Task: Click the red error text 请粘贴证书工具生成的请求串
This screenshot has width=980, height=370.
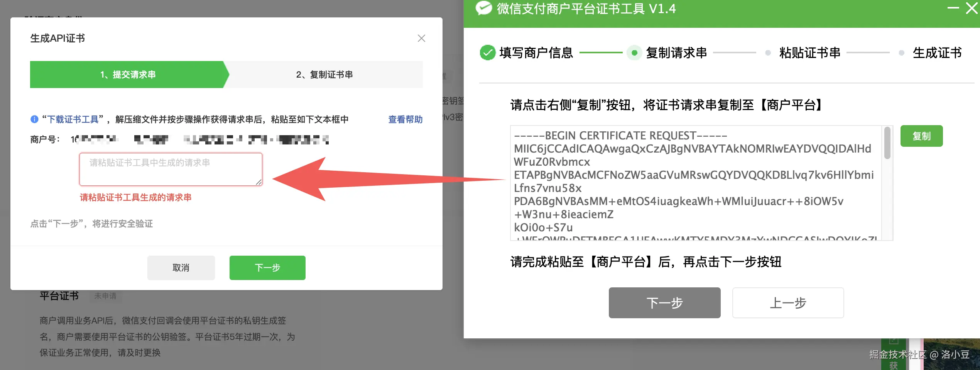Action: (135, 197)
